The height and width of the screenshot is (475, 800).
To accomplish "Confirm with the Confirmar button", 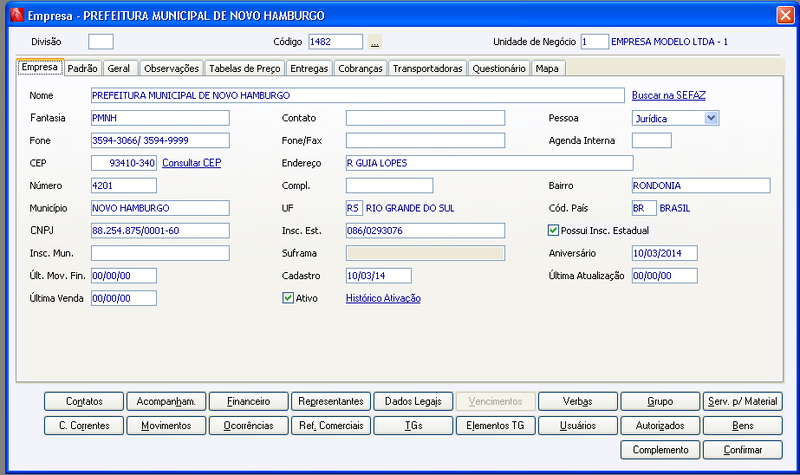I will click(743, 449).
